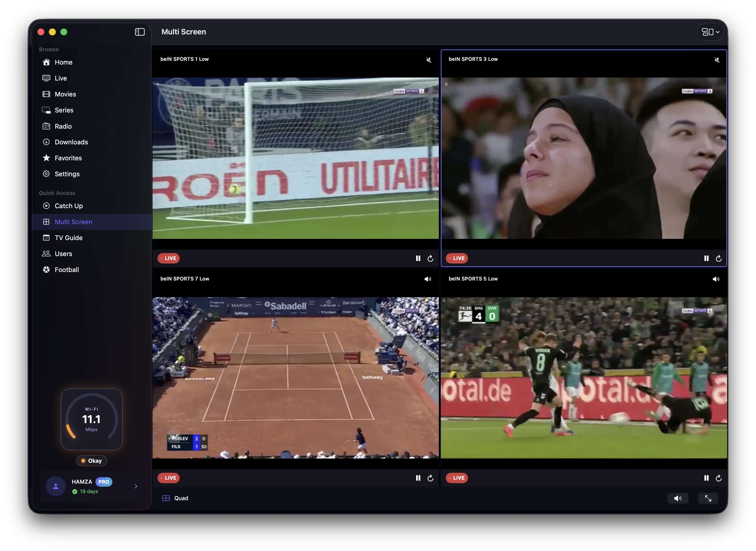Pause the beIN SPORTS 1 stream
The height and width of the screenshot is (551, 756).
(x=418, y=258)
